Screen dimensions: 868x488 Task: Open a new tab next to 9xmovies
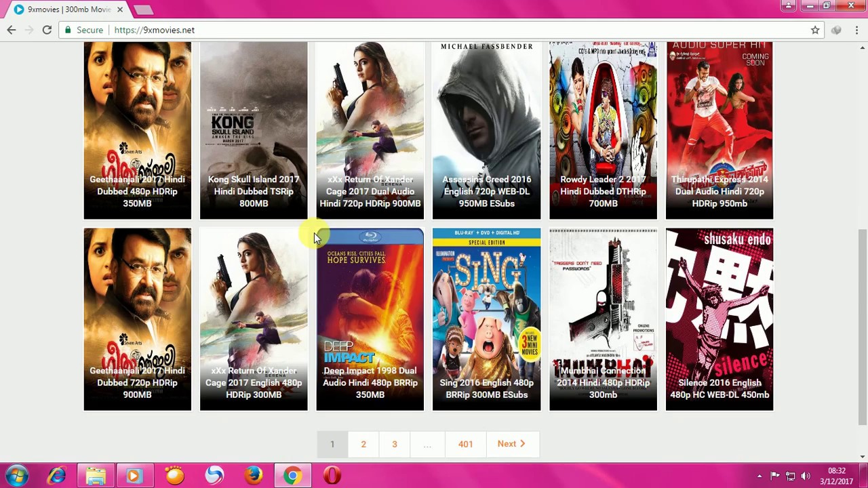[x=143, y=9]
